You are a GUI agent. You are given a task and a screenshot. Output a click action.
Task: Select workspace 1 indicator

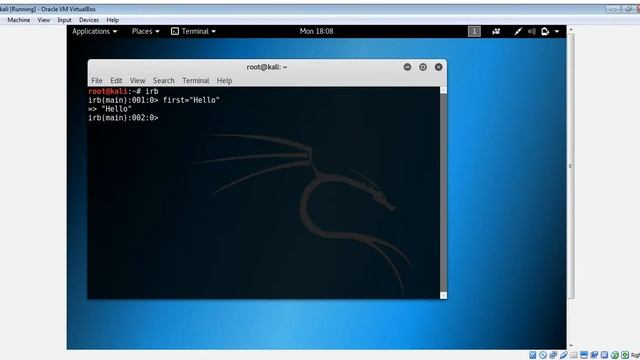point(474,31)
